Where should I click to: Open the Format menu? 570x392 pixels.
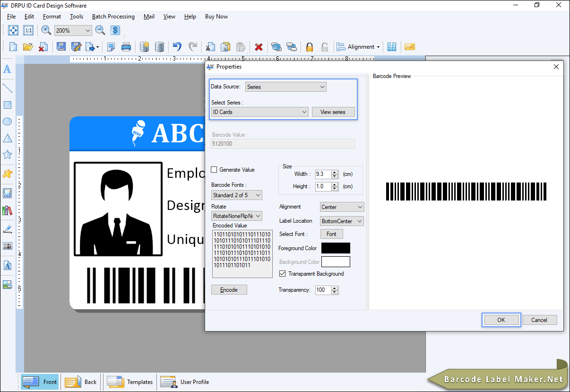pyautogui.click(x=52, y=17)
